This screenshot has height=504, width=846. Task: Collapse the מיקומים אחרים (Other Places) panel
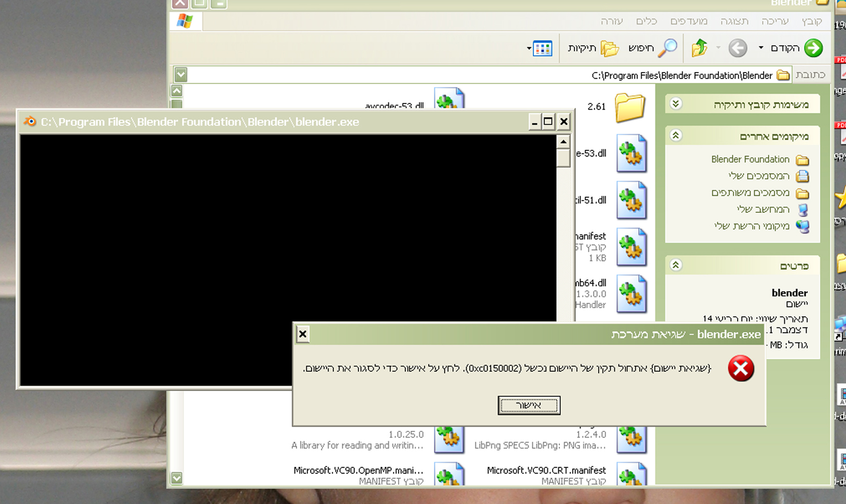click(x=675, y=136)
